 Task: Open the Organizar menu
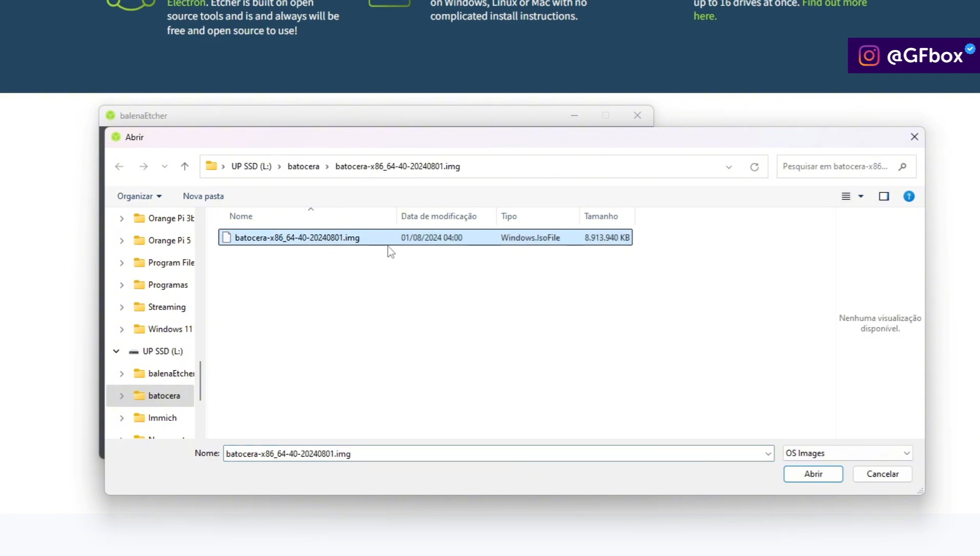139,196
